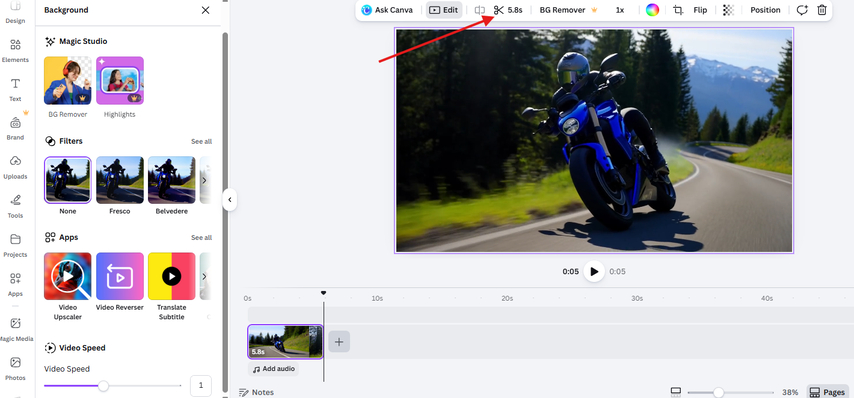Delete the element with trash icon
Image resolution: width=854 pixels, height=398 pixels.
tap(822, 10)
